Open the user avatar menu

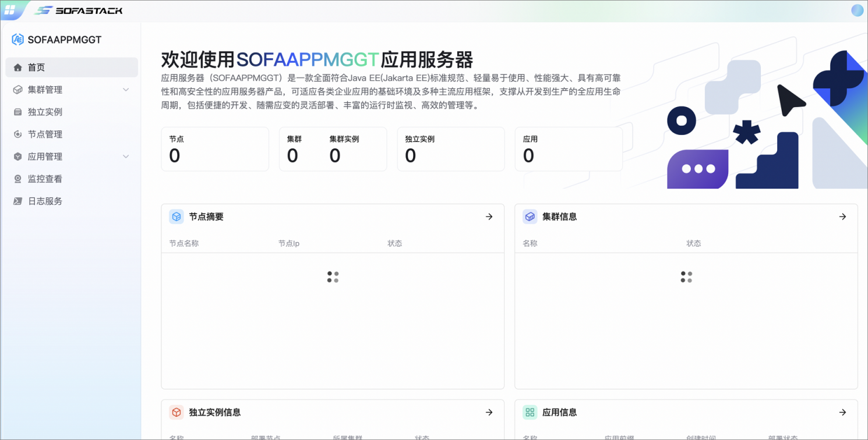858,10
